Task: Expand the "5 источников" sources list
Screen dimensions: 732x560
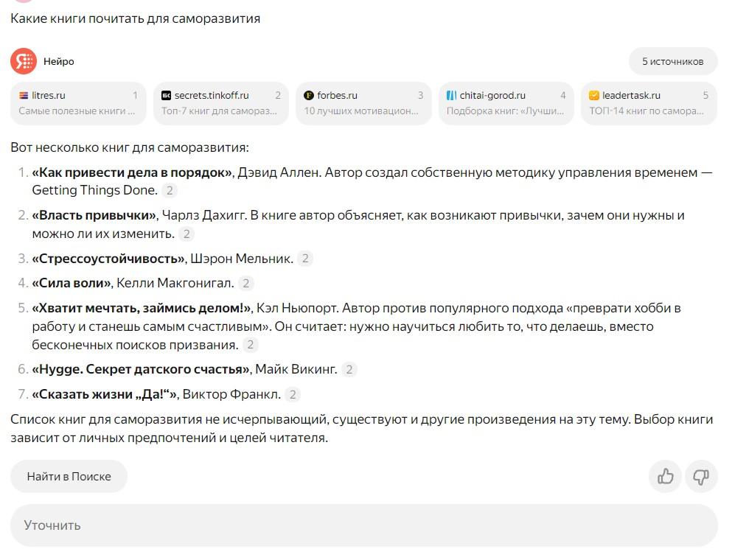Action: pos(672,61)
